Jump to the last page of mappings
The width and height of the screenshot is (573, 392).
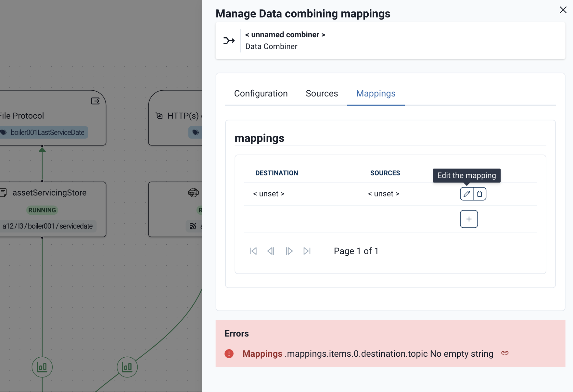tap(307, 251)
